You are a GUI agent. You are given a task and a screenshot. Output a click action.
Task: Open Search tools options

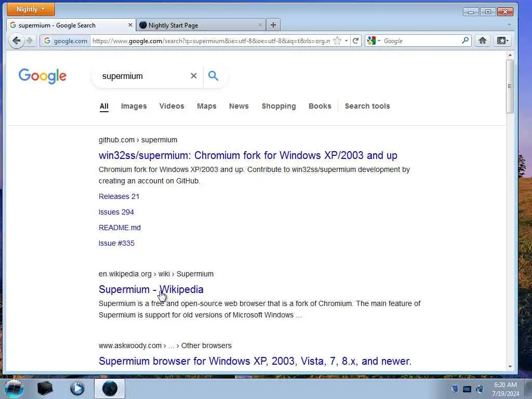click(367, 106)
